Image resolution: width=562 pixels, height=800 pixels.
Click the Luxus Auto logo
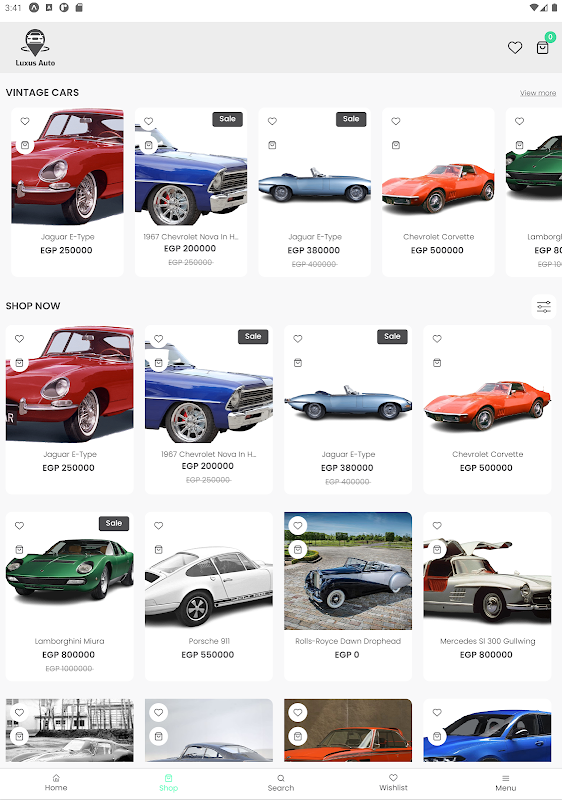(x=35, y=48)
